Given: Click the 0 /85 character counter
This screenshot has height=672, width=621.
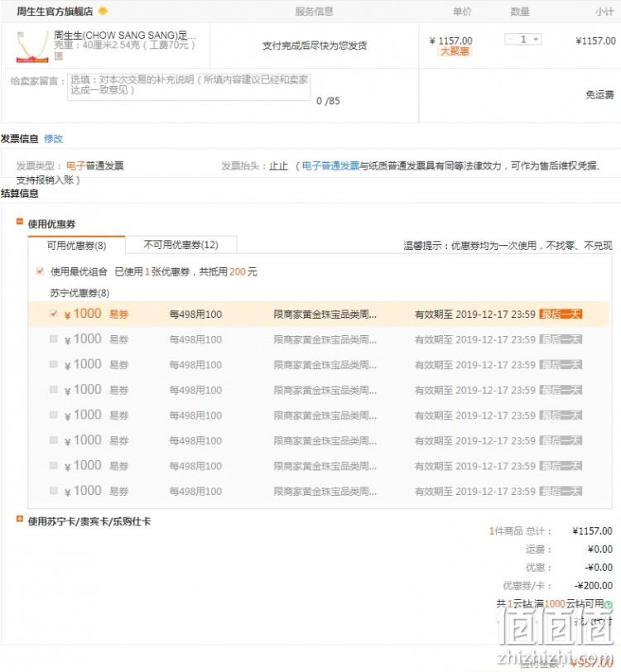Looking at the screenshot, I should pyautogui.click(x=328, y=101).
